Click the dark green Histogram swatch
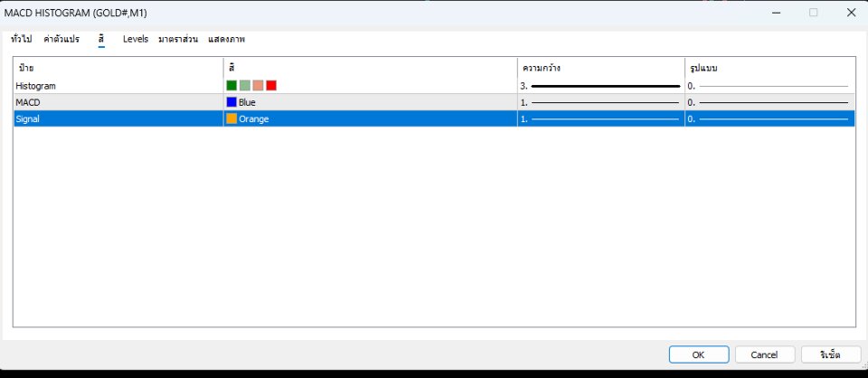The height and width of the screenshot is (378, 868). 231,86
